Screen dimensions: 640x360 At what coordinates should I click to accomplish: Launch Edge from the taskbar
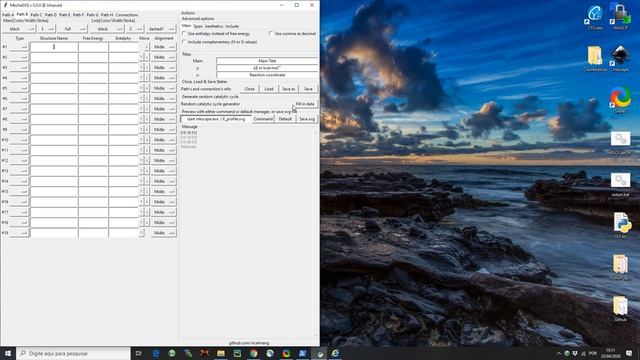pyautogui.click(x=156, y=353)
